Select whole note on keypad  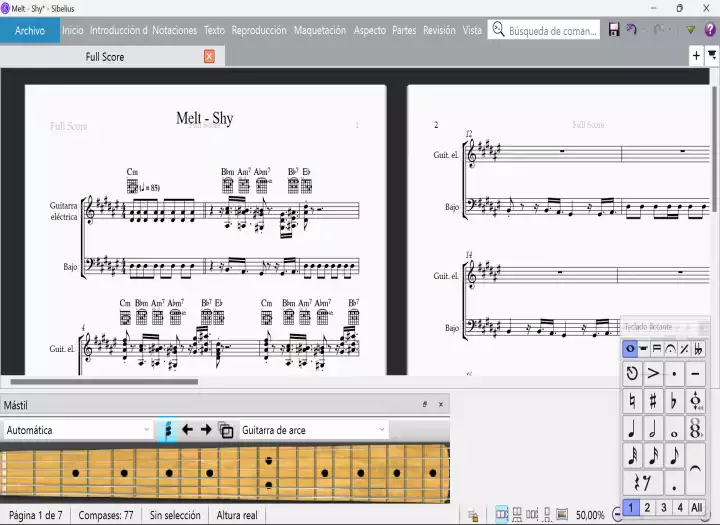(x=674, y=428)
